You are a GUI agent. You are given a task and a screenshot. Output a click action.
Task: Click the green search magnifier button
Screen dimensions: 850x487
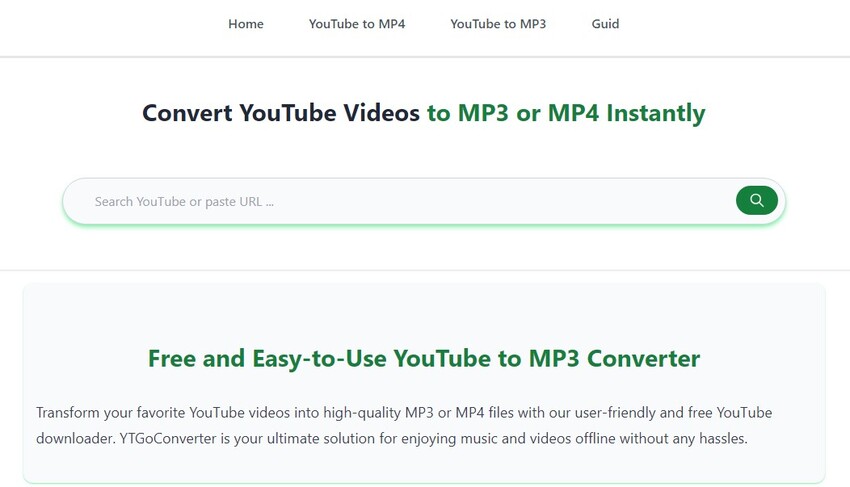(757, 201)
